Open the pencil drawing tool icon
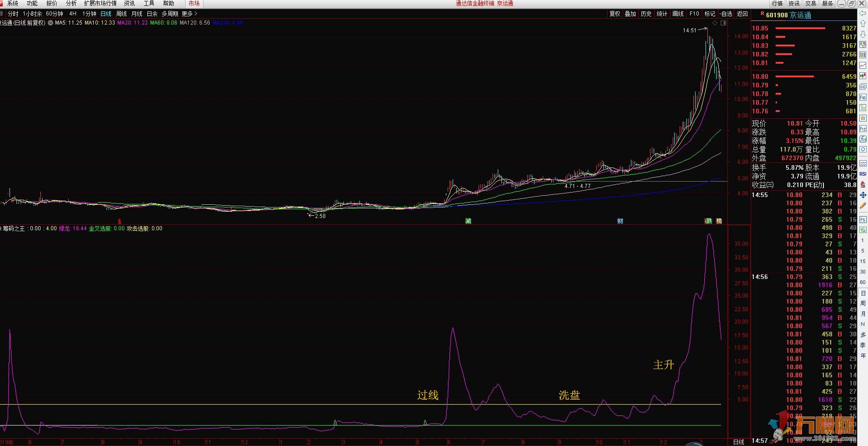 click(x=863, y=205)
